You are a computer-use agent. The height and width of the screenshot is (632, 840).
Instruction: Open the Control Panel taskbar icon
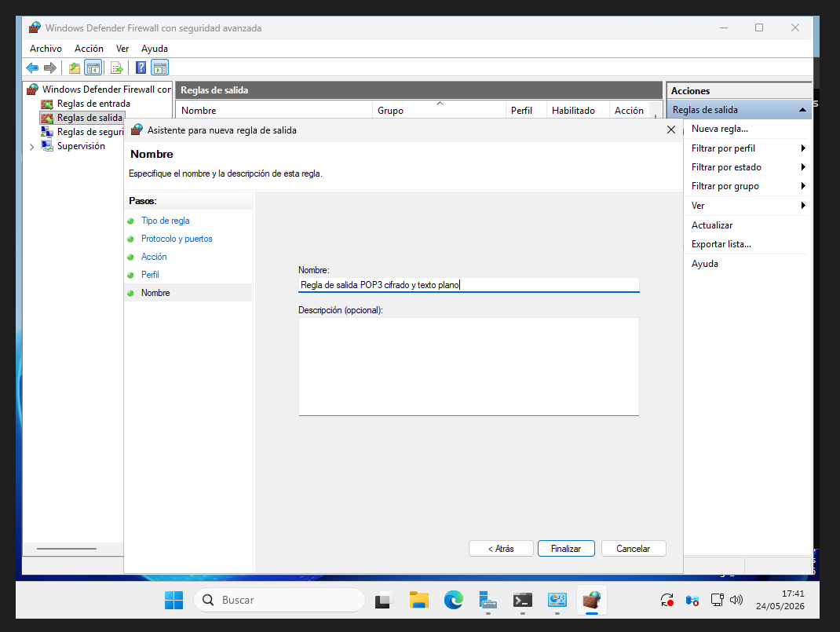click(x=557, y=601)
